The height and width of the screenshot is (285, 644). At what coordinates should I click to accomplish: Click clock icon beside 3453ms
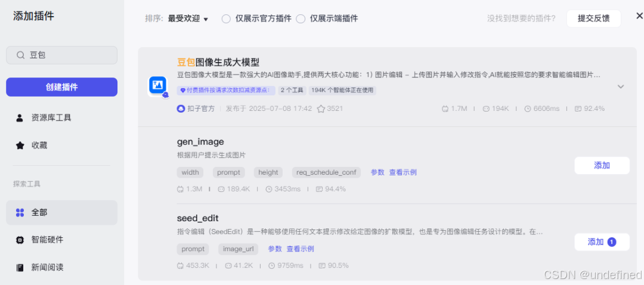[x=269, y=190]
